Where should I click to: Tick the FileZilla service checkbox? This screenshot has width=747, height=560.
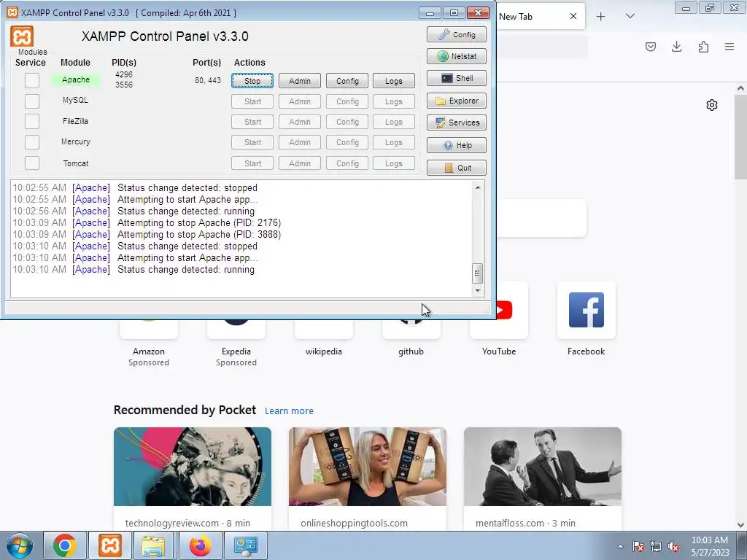pyautogui.click(x=32, y=122)
